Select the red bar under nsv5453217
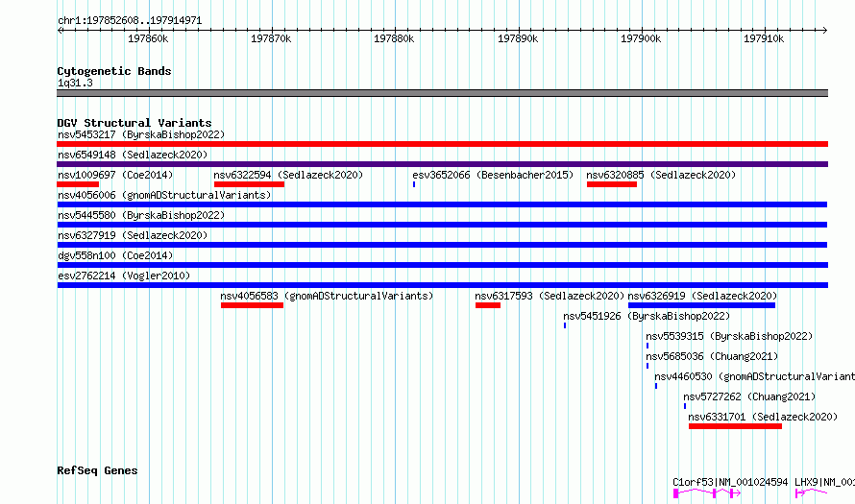The image size is (855, 504). 442,144
